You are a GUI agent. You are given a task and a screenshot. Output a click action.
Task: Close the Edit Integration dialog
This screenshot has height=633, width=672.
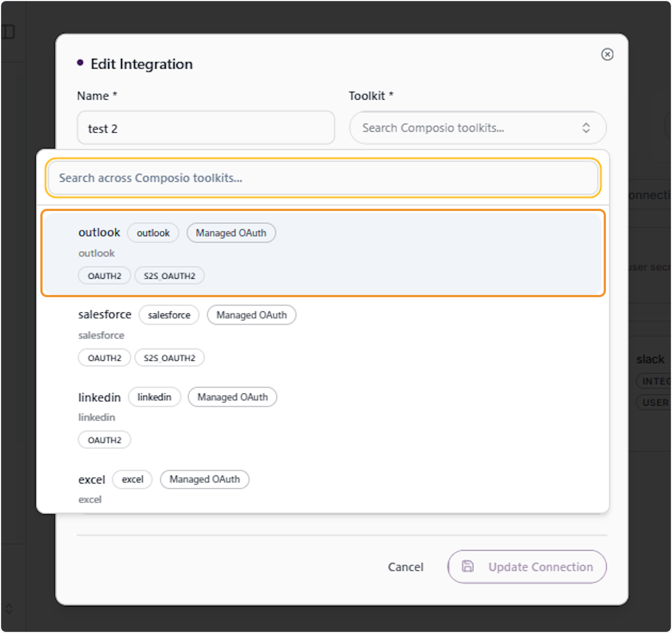[607, 54]
